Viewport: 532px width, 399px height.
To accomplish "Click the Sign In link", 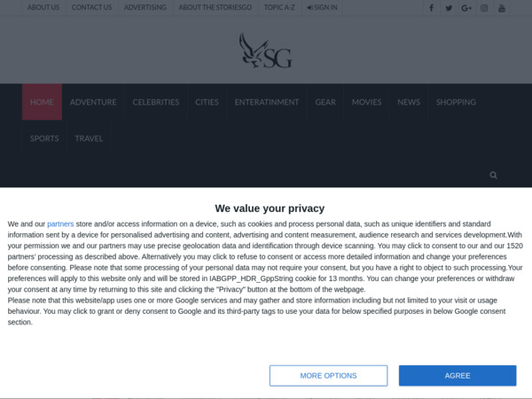I will 323,7.
